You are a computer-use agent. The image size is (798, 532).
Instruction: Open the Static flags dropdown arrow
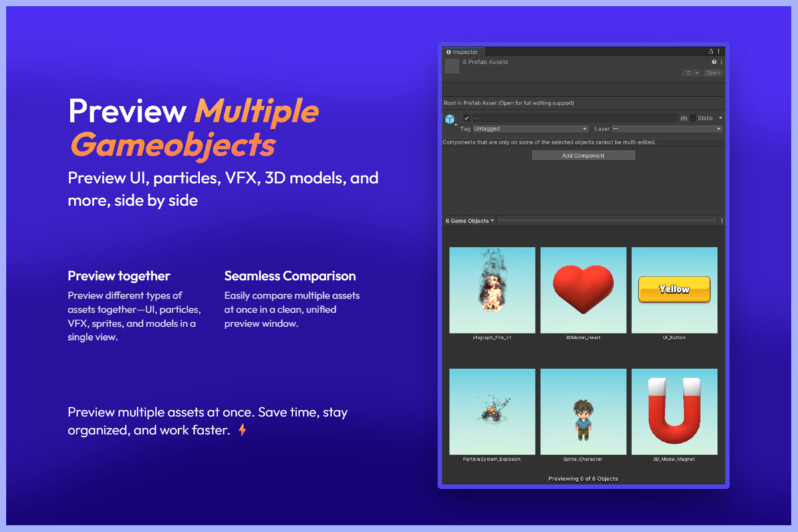coord(721,118)
